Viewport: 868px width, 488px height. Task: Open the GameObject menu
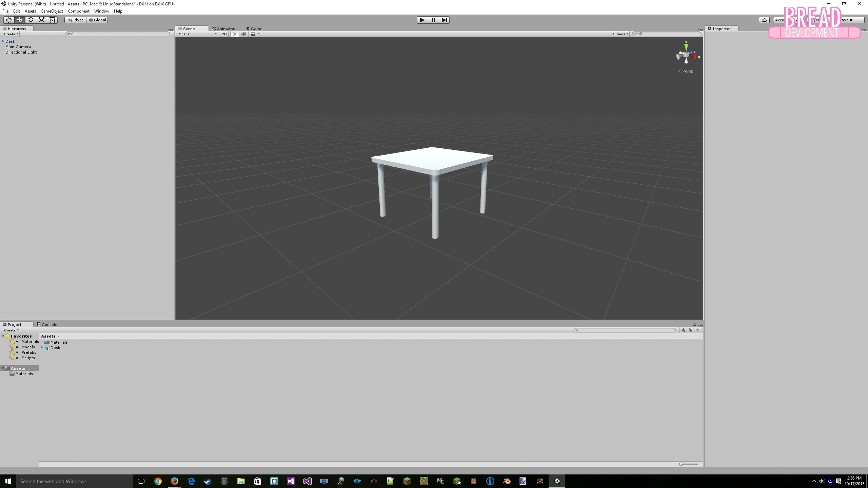click(52, 11)
